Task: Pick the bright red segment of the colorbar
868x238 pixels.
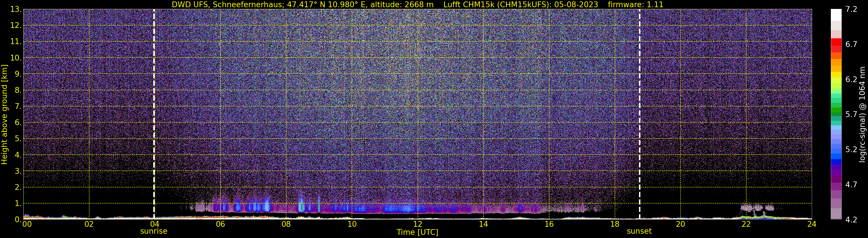Action: (x=836, y=42)
